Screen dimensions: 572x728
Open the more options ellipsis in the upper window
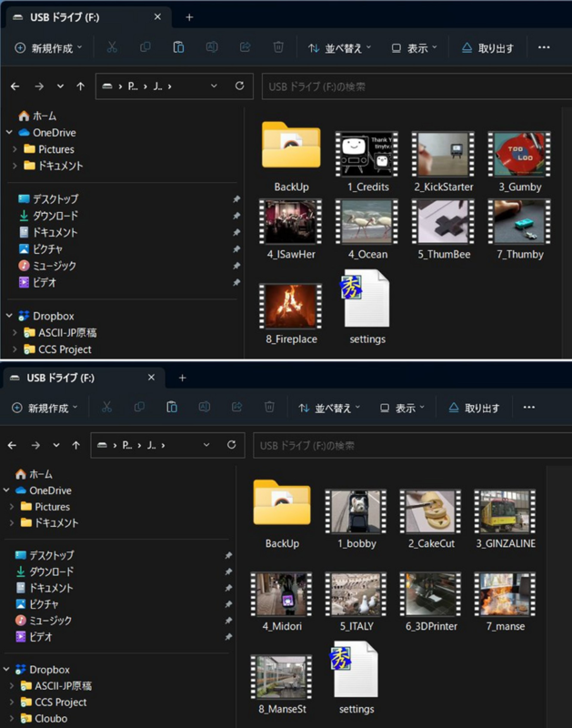pos(544,47)
